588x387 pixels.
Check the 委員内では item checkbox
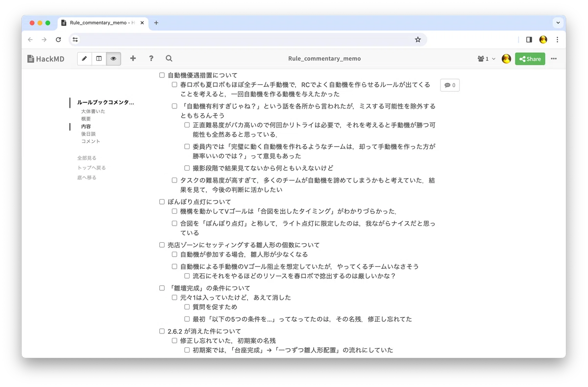(x=187, y=146)
